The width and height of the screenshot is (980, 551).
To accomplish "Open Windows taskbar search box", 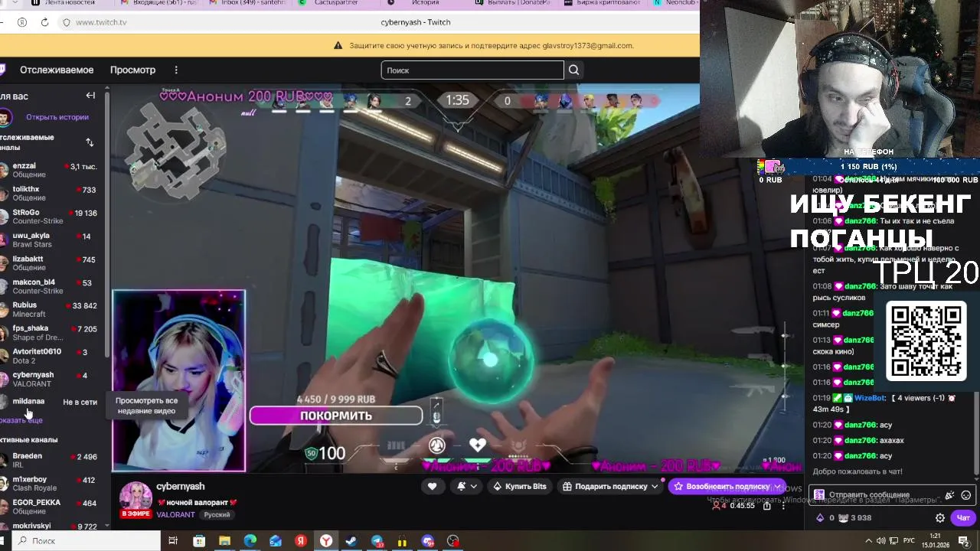I will click(84, 541).
